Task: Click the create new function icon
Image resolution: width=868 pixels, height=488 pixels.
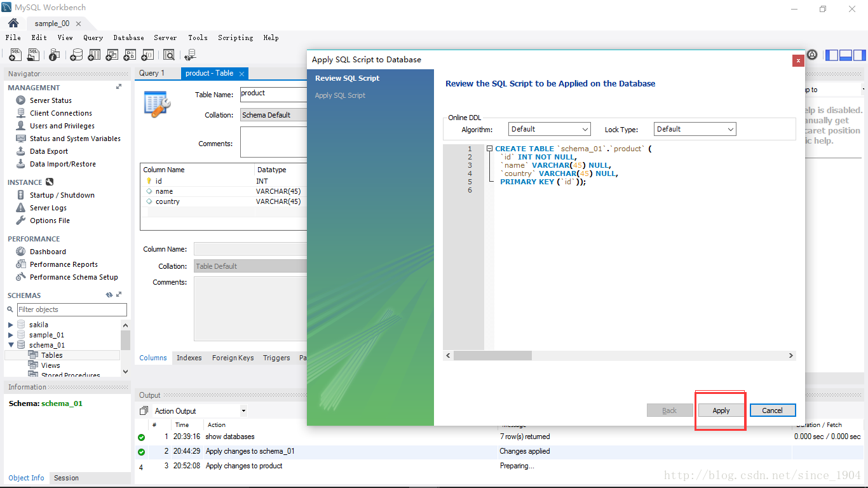Action: tap(147, 55)
